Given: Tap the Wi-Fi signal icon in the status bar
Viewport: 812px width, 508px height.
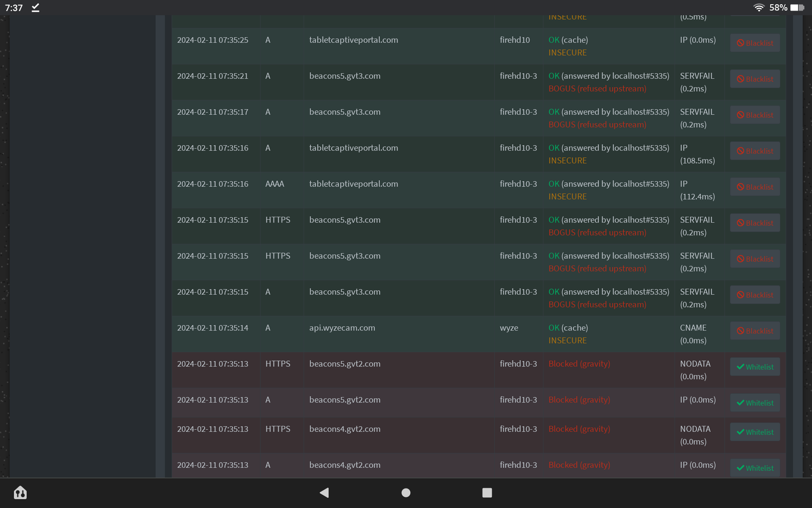Looking at the screenshot, I should pyautogui.click(x=758, y=7).
